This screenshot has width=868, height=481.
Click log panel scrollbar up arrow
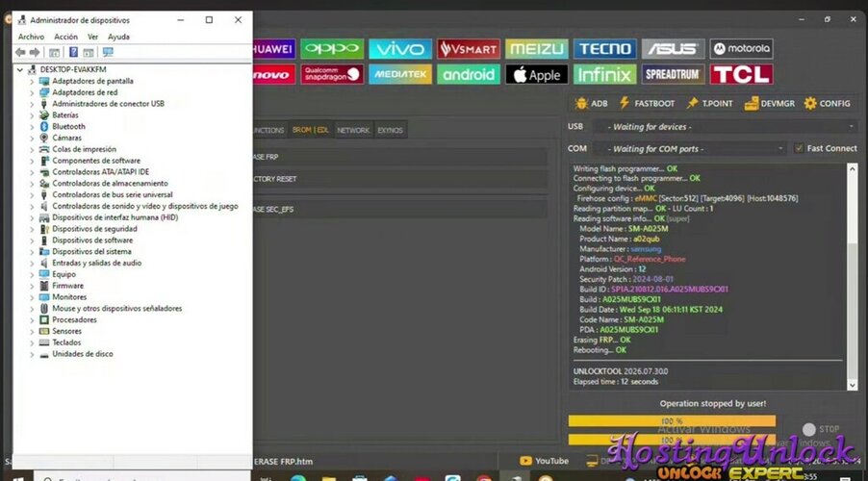click(852, 168)
